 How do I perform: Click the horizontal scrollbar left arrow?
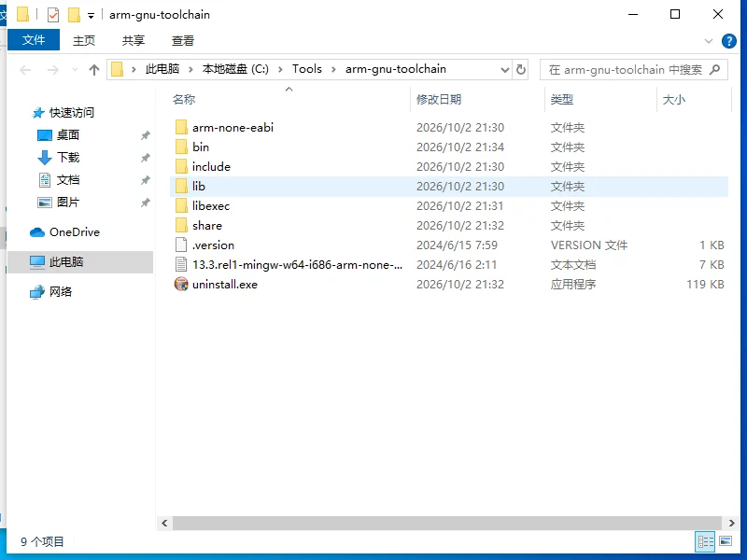[164, 523]
